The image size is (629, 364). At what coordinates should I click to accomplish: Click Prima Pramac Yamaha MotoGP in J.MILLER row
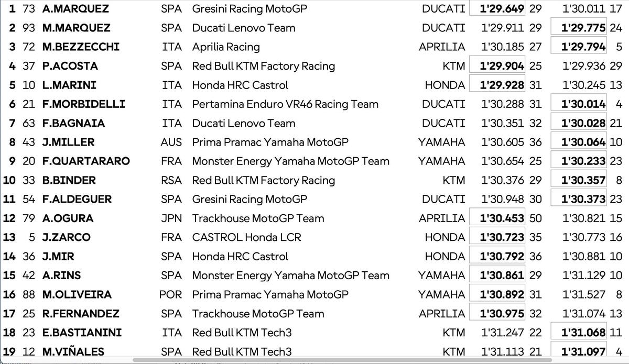(x=270, y=142)
